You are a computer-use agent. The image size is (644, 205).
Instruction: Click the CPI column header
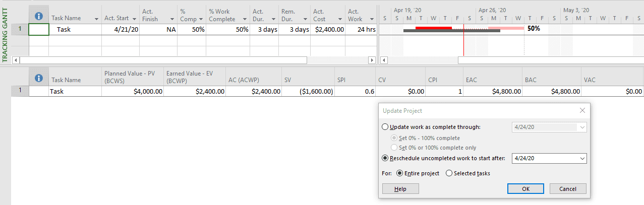coord(444,77)
